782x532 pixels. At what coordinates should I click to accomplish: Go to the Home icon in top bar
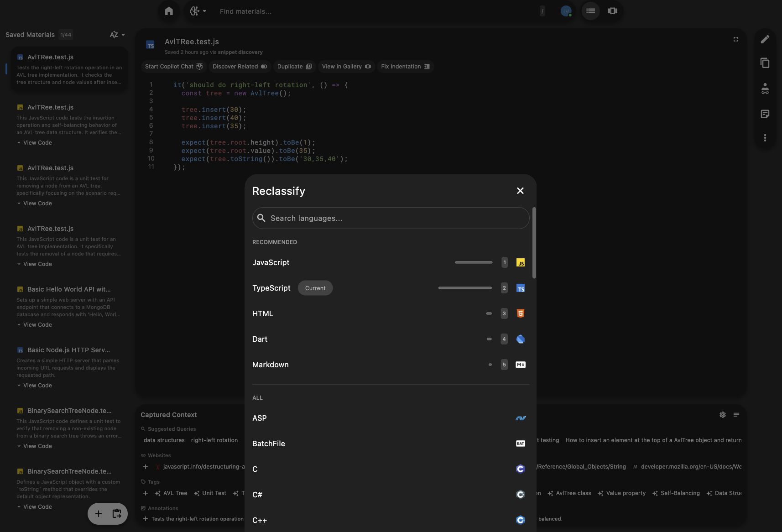pos(169,11)
